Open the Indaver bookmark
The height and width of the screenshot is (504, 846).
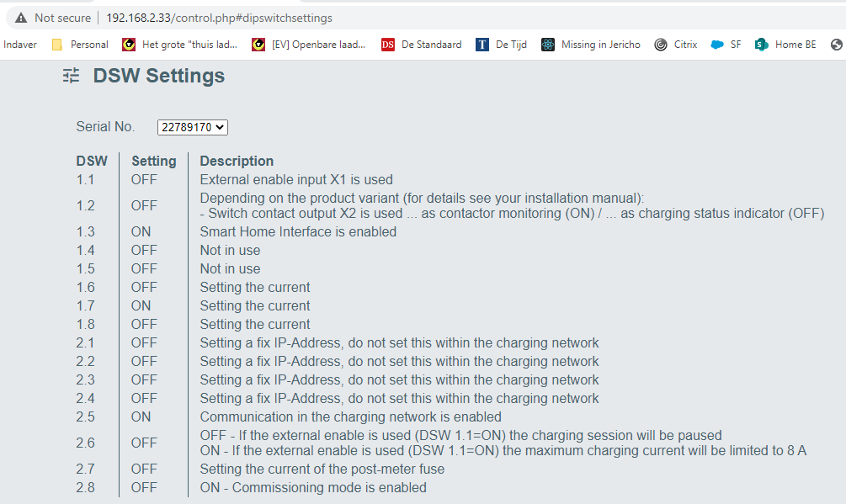pyautogui.click(x=19, y=45)
